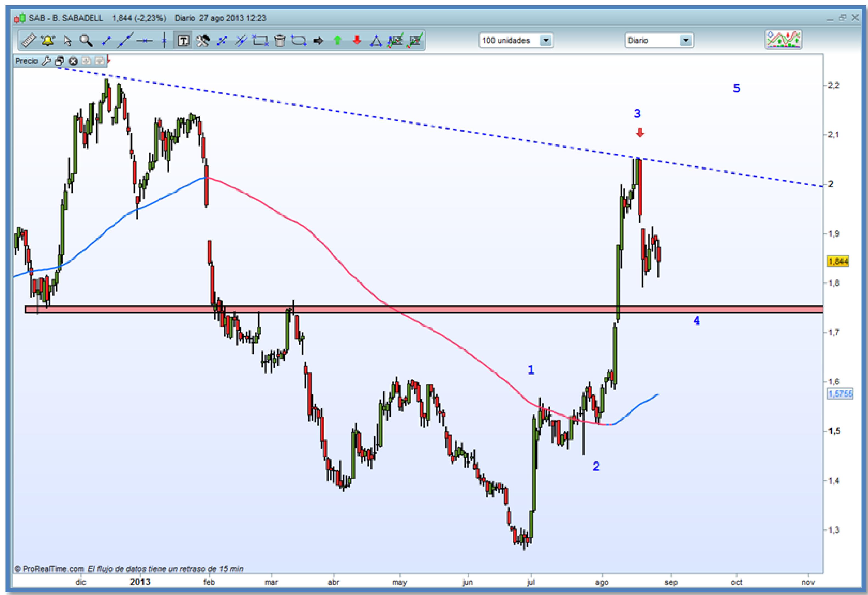Toggle the cursor pointer mode
The image size is (868, 595).
(x=67, y=40)
